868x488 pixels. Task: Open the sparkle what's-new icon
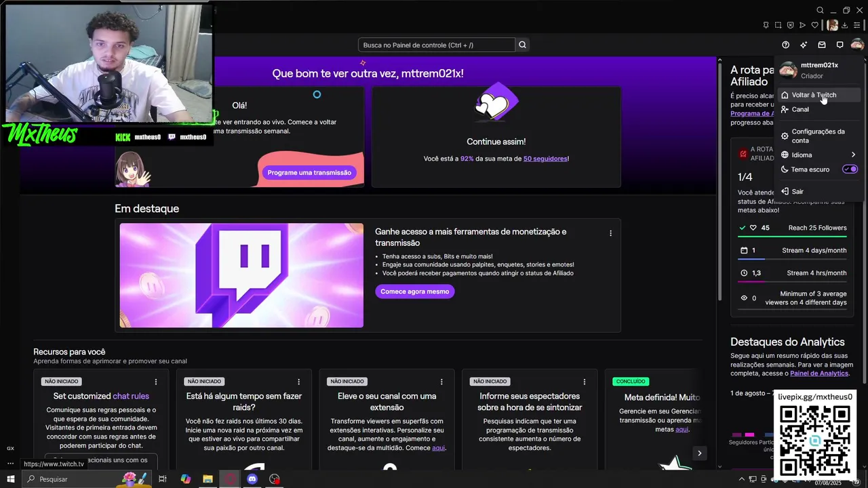pos(804,45)
